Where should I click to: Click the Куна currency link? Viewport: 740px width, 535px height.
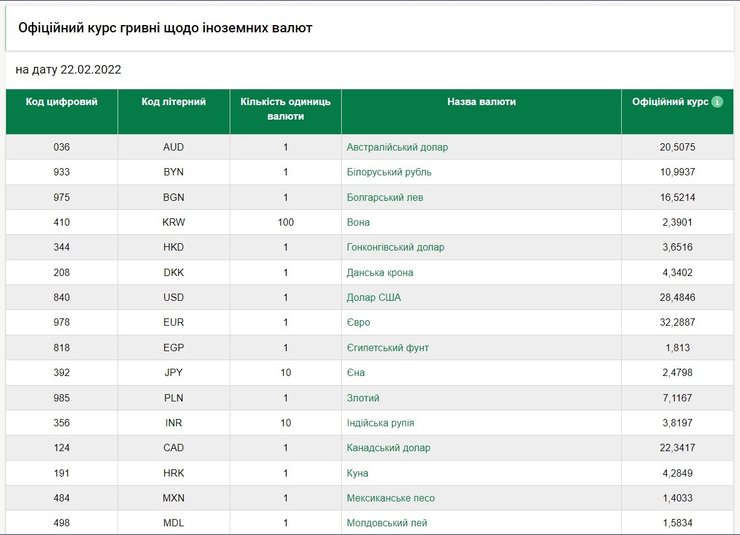(358, 473)
